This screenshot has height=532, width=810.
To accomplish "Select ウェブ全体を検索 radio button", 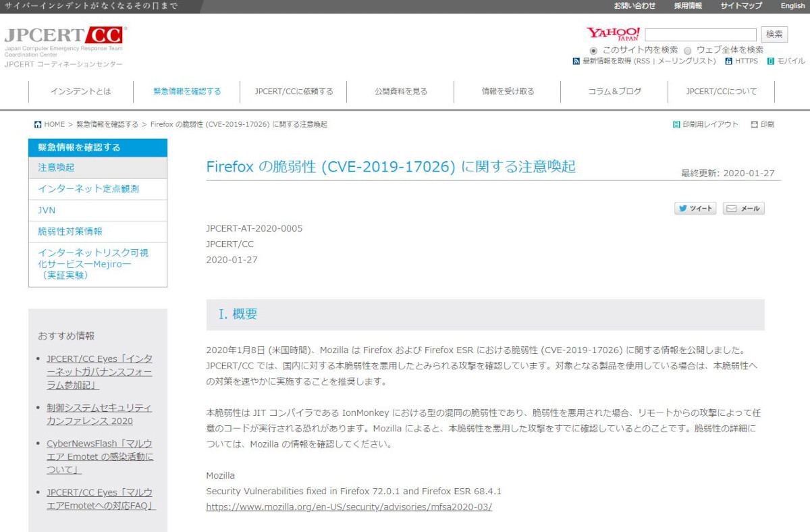I will pyautogui.click(x=688, y=50).
